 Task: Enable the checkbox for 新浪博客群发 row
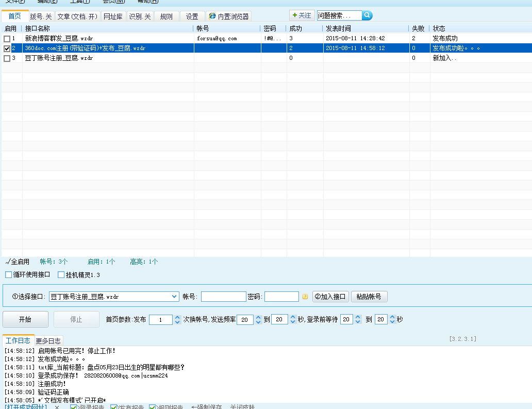point(7,39)
